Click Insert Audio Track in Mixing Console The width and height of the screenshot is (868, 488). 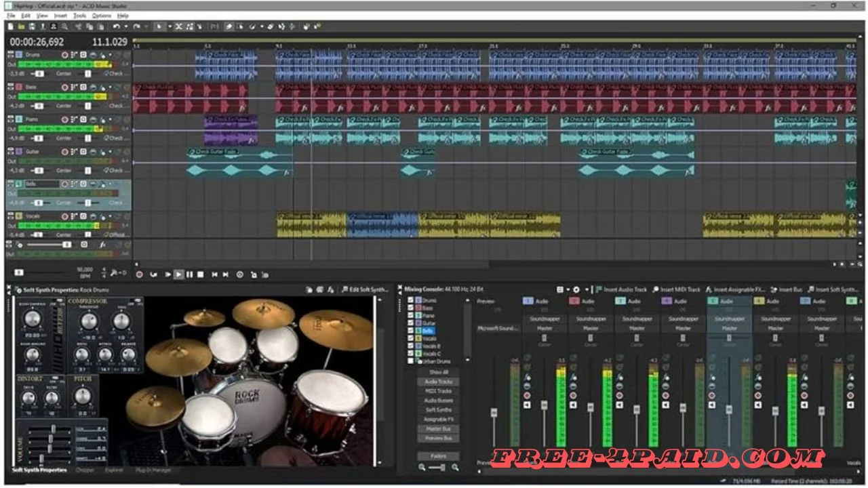[x=622, y=289]
